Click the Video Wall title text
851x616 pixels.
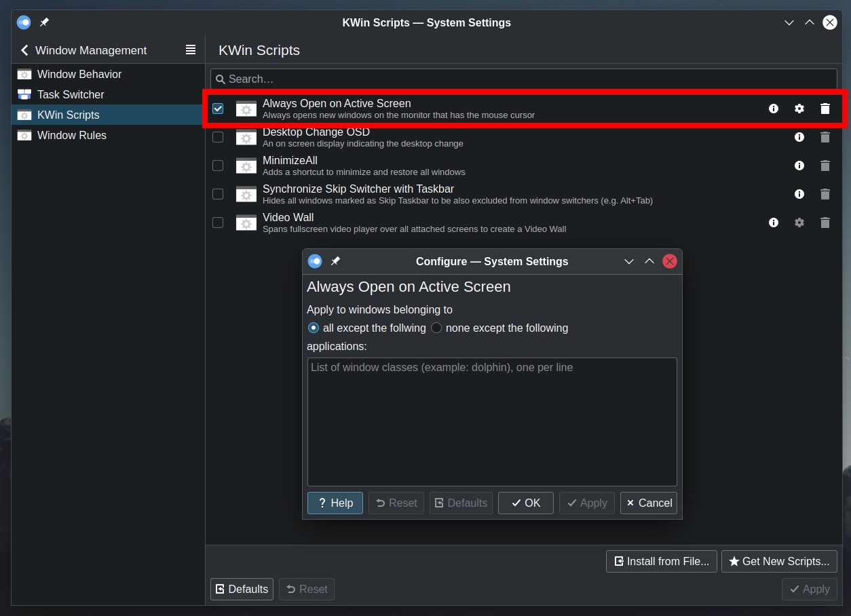tap(288, 217)
